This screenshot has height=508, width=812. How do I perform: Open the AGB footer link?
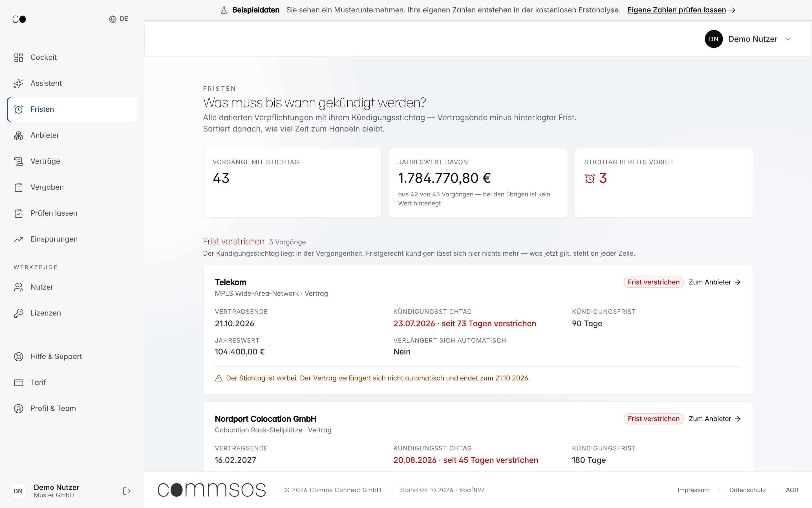[x=792, y=490]
